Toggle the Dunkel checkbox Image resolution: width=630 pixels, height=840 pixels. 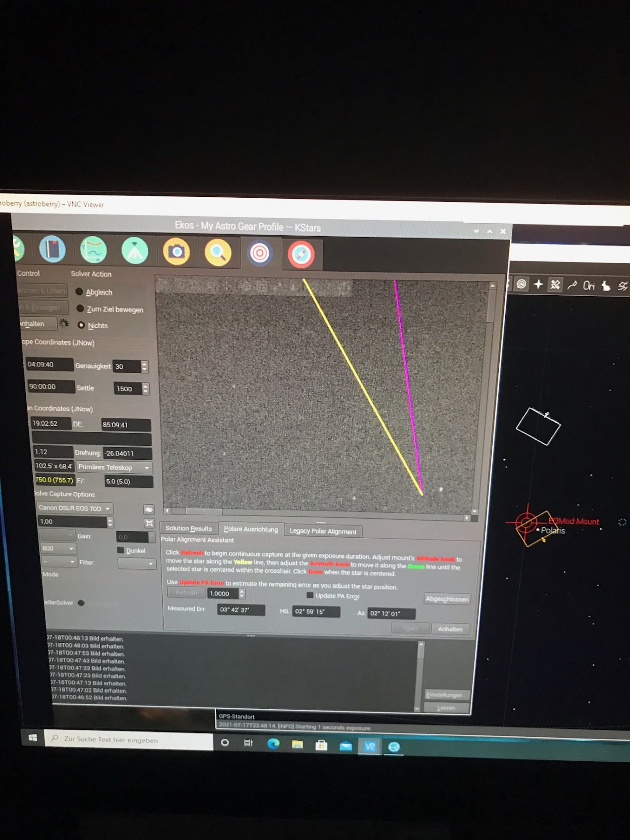tap(120, 550)
